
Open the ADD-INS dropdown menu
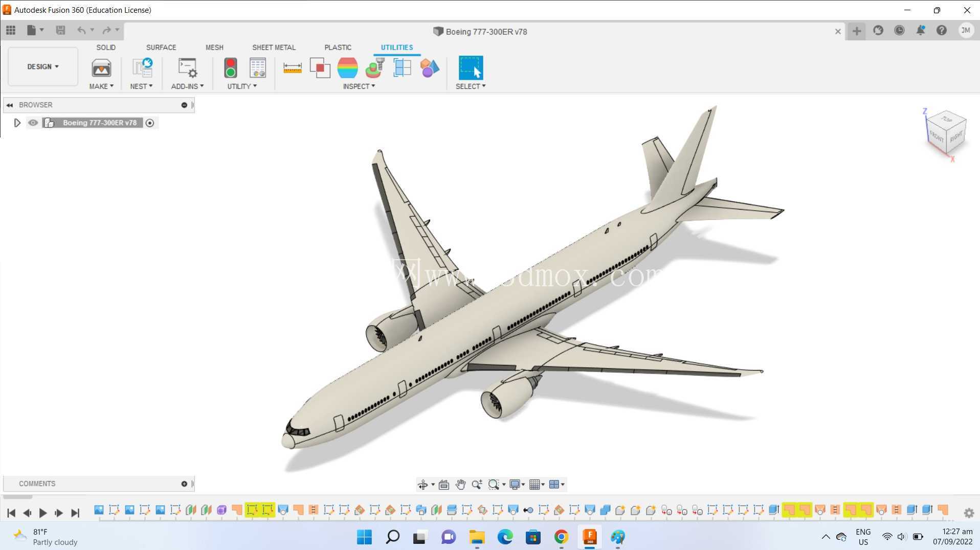tap(187, 86)
